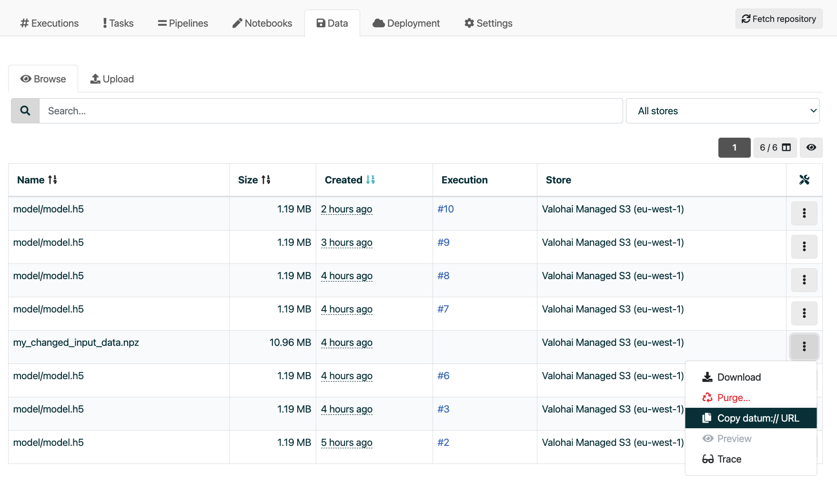Open the Notebooks tab
837x504 pixels.
click(262, 23)
